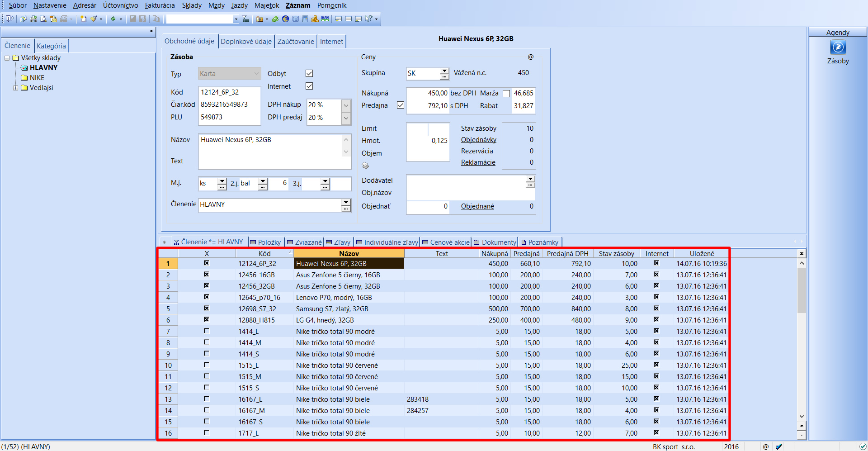
Task: Click the green back arrow icon
Action: coord(113,19)
